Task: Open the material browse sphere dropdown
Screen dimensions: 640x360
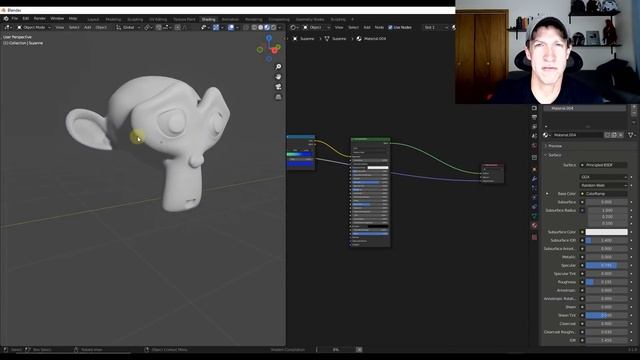Action: point(547,135)
